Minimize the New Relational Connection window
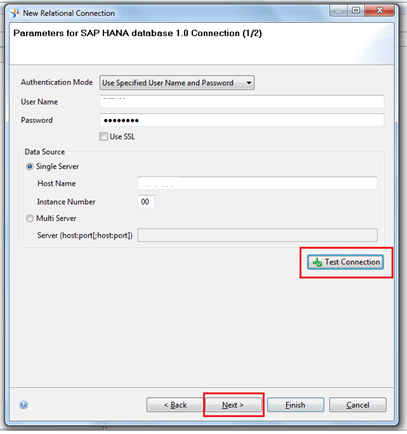Viewport: 407px width, 434px height. coord(339,11)
